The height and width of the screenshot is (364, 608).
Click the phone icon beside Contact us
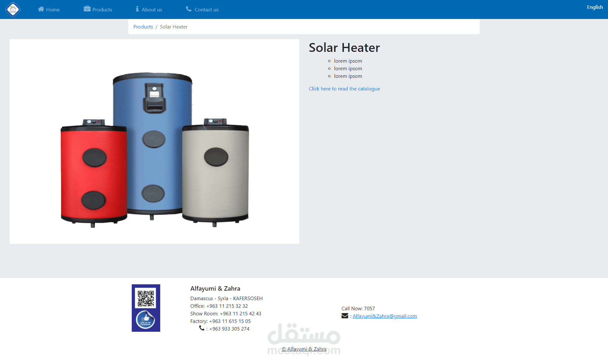point(189,9)
